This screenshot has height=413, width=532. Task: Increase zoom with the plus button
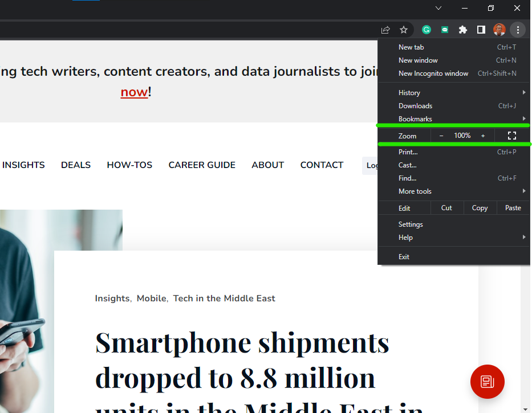tap(483, 136)
